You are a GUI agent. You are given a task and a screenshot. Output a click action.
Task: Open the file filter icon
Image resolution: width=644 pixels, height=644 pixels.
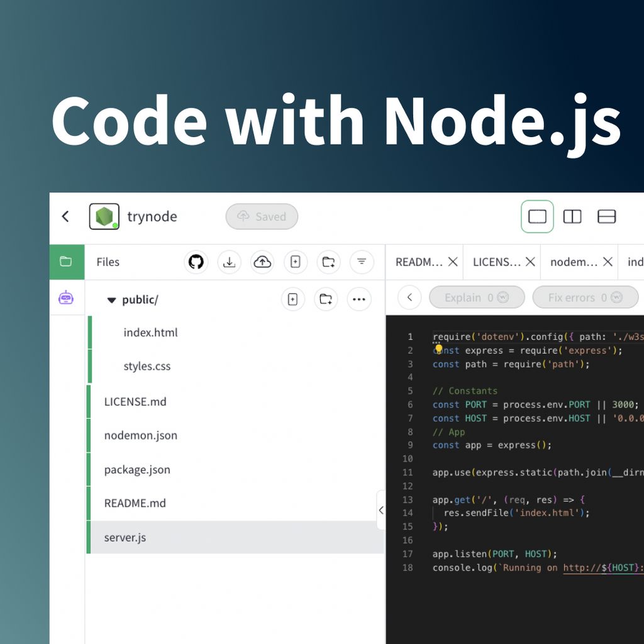pos(362,262)
